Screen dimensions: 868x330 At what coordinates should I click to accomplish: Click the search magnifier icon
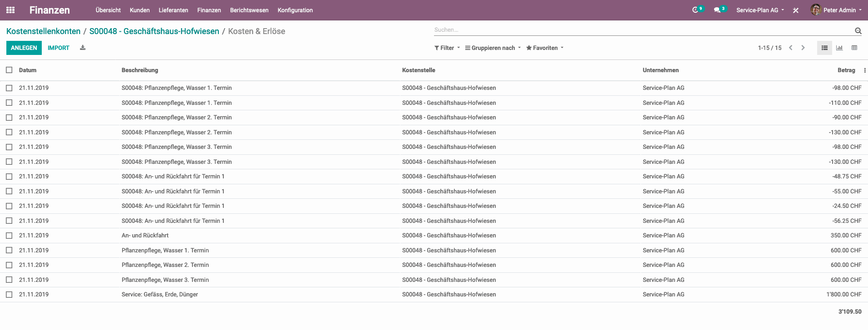(858, 31)
